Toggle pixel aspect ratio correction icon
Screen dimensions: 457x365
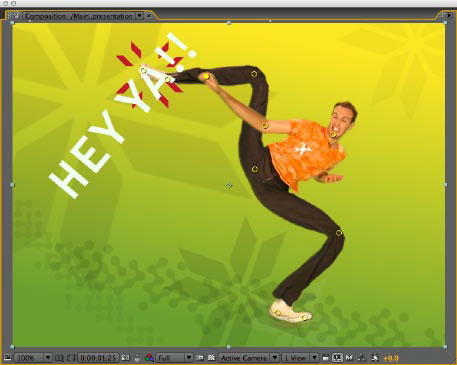pos(326,358)
